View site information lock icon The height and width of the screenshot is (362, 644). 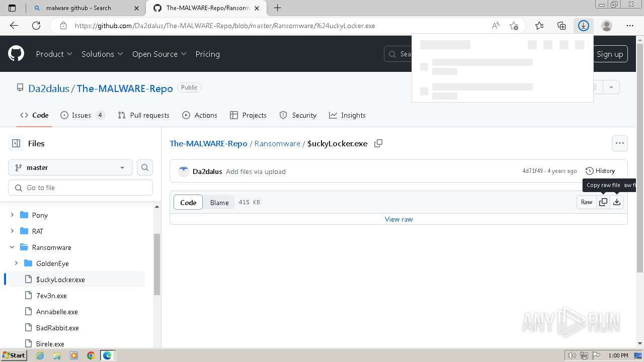63,26
